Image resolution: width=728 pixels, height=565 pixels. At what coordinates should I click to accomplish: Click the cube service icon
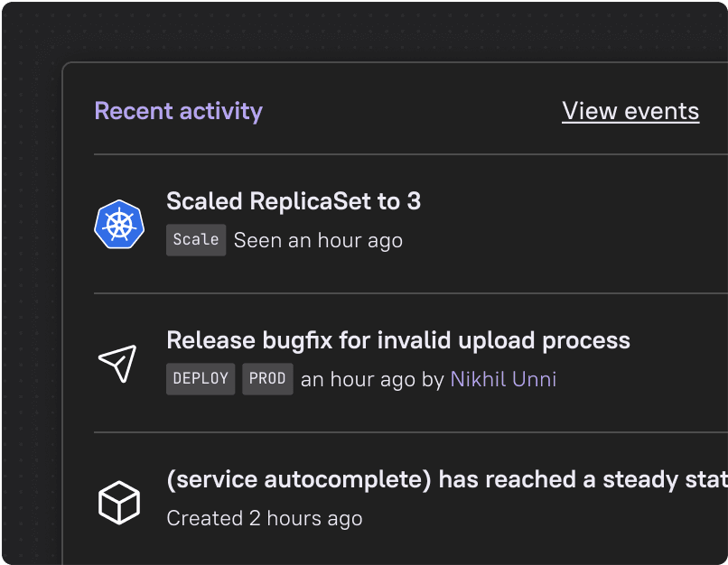pos(118,502)
